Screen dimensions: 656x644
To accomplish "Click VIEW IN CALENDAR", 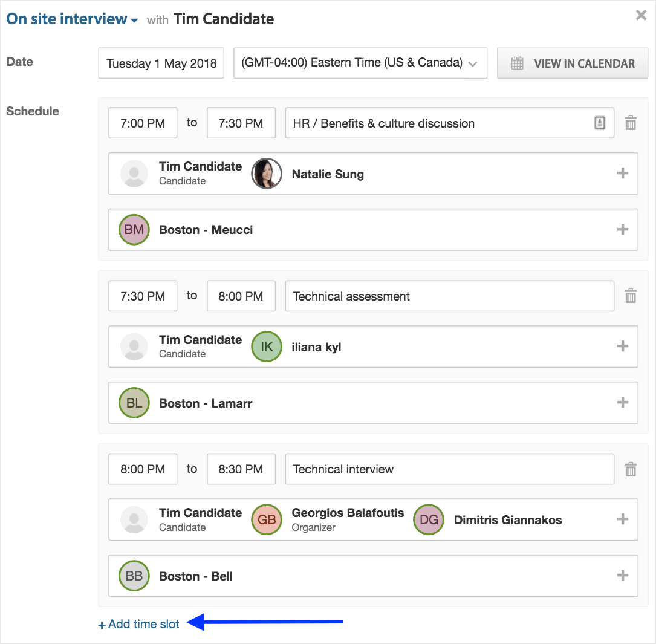I will pos(572,63).
